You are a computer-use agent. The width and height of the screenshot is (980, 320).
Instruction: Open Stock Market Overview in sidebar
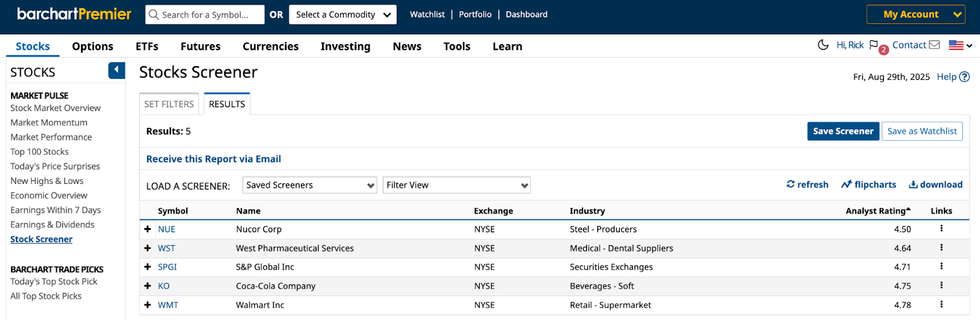tap(55, 108)
